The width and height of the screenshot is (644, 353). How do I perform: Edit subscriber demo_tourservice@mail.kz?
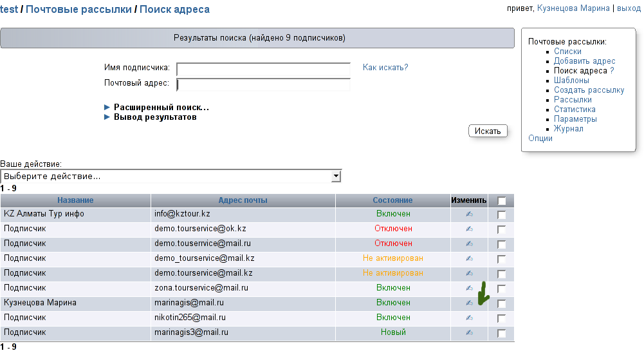pos(470,258)
